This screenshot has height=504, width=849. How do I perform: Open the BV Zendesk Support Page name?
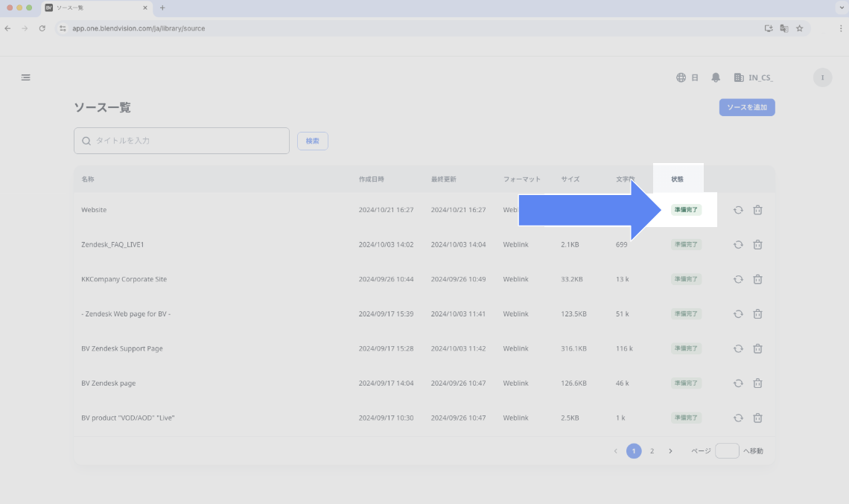point(122,348)
